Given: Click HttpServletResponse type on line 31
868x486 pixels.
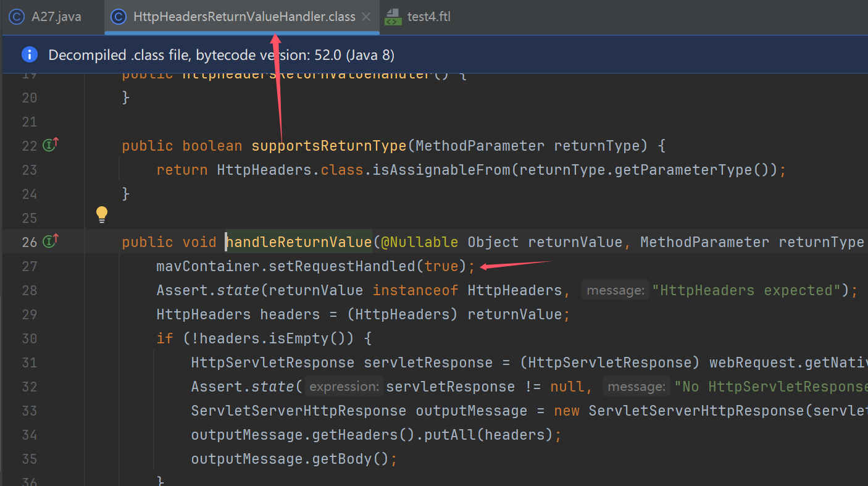Looking at the screenshot, I should pyautogui.click(x=273, y=362).
